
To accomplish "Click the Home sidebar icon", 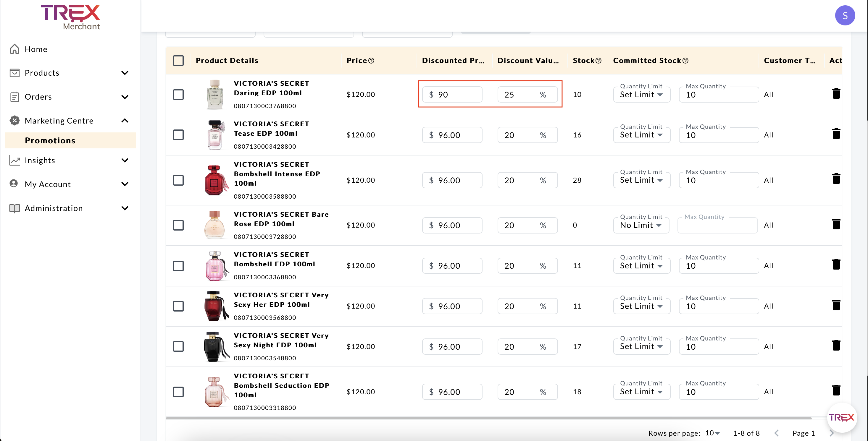I will pos(14,49).
